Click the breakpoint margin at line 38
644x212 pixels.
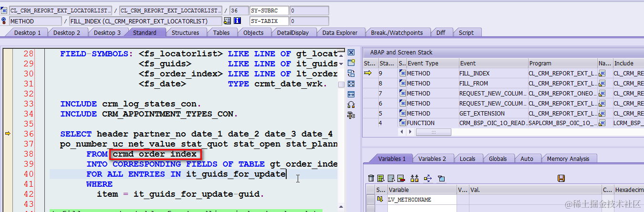[7, 154]
